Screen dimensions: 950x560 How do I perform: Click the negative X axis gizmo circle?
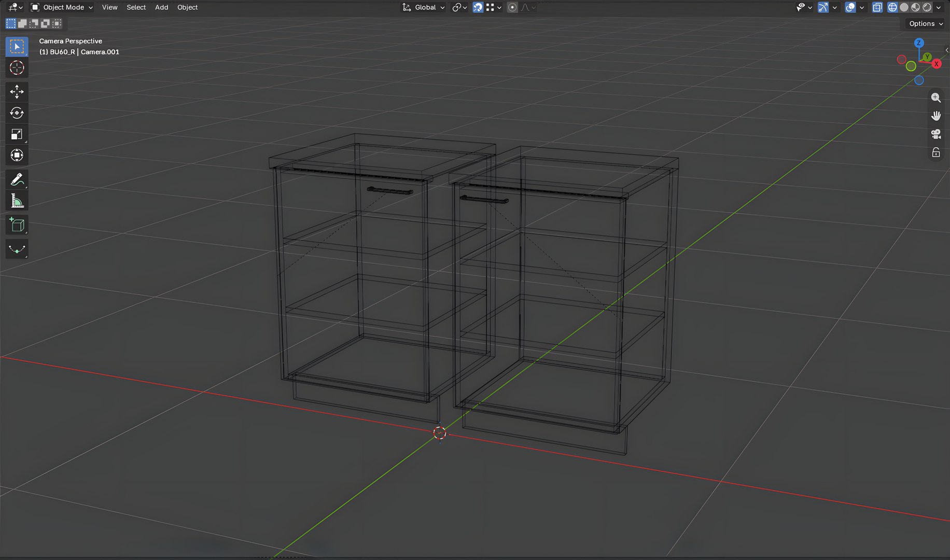point(902,60)
